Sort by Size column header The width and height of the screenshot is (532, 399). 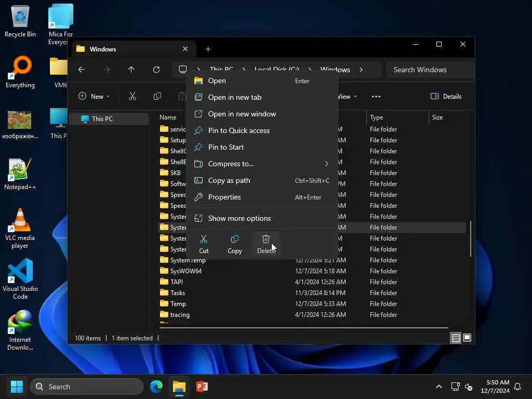pos(437,117)
